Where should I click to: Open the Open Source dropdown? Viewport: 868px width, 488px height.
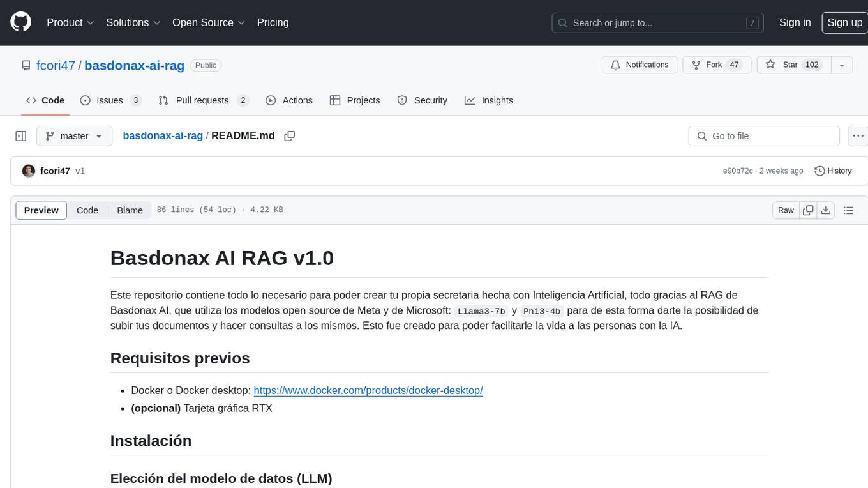click(209, 22)
